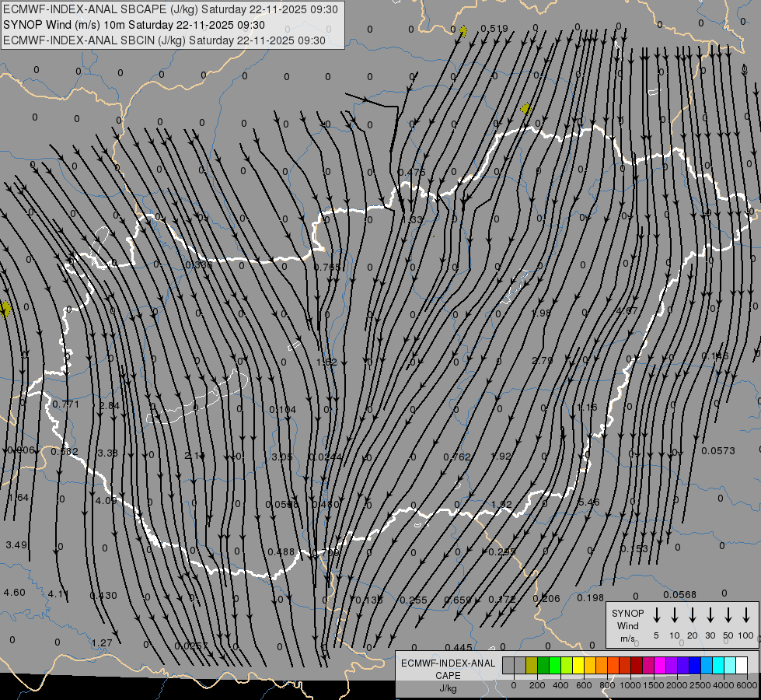This screenshot has height=700, width=761.
Task: Click the olive CAPE patch beside the 0.519 value
Action: click(463, 32)
